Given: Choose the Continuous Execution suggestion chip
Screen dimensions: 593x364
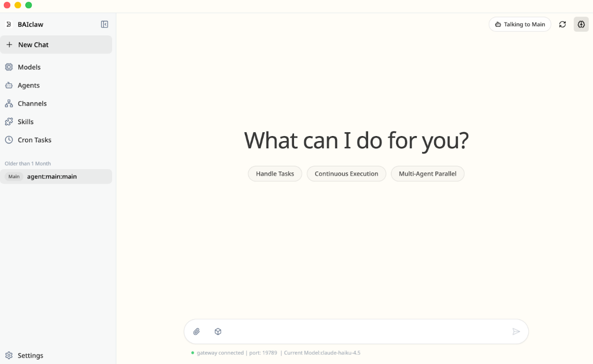Looking at the screenshot, I should (x=346, y=174).
